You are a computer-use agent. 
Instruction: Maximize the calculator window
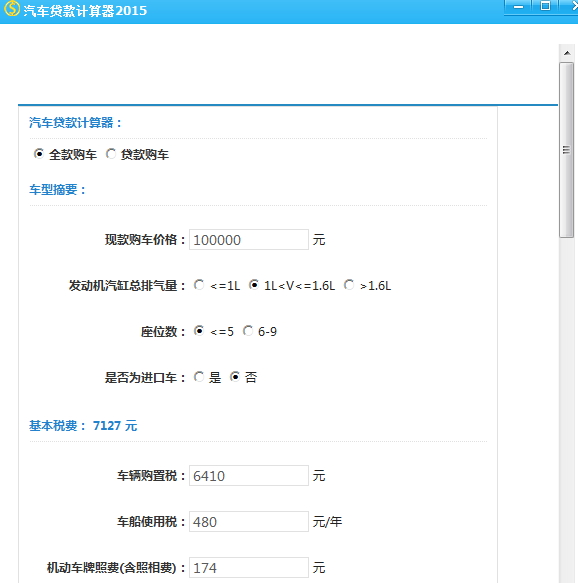coord(545,6)
